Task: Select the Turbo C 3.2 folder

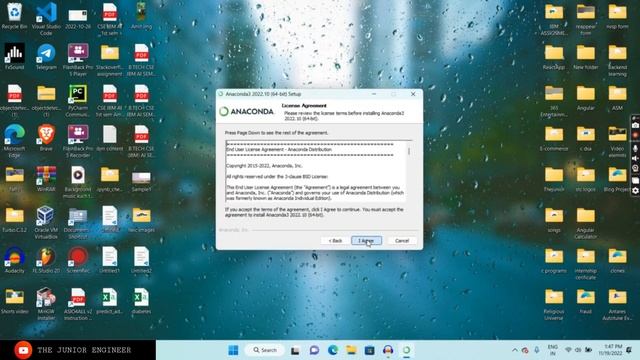Action: click(14, 220)
